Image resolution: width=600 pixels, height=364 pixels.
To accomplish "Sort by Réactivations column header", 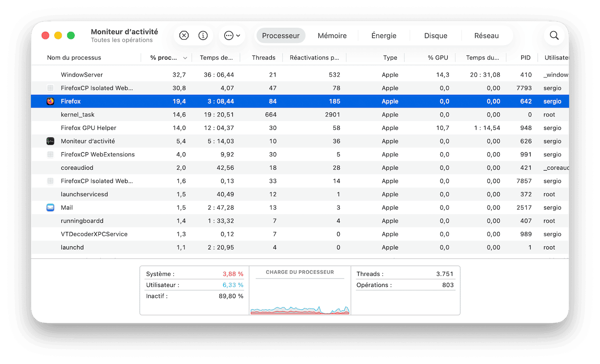I will pyautogui.click(x=314, y=57).
